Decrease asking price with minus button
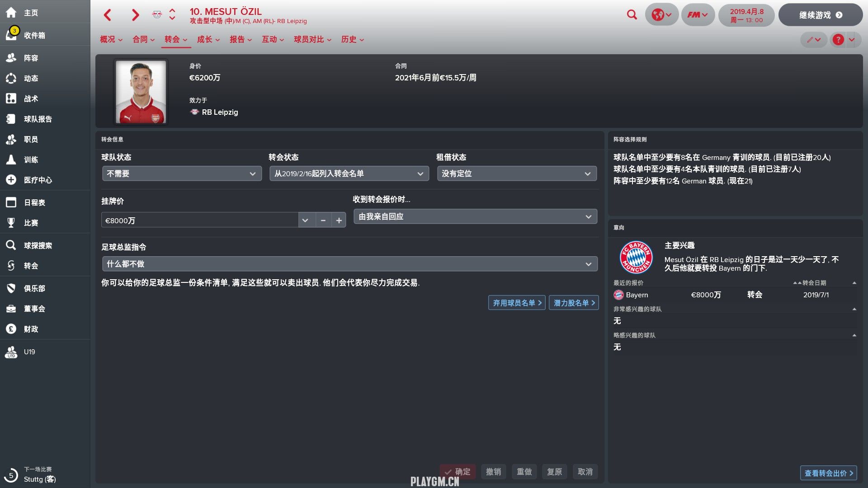The height and width of the screenshot is (488, 868). click(323, 221)
